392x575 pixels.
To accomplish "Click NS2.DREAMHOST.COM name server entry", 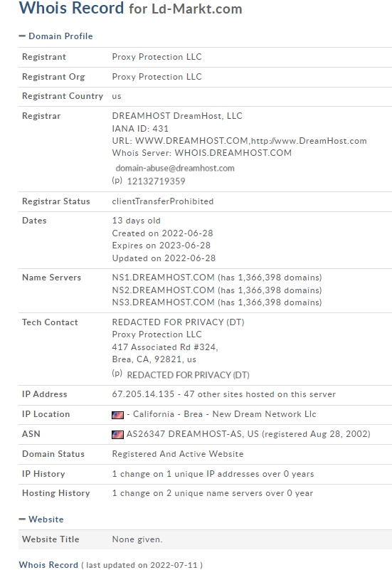I will pyautogui.click(x=163, y=290).
